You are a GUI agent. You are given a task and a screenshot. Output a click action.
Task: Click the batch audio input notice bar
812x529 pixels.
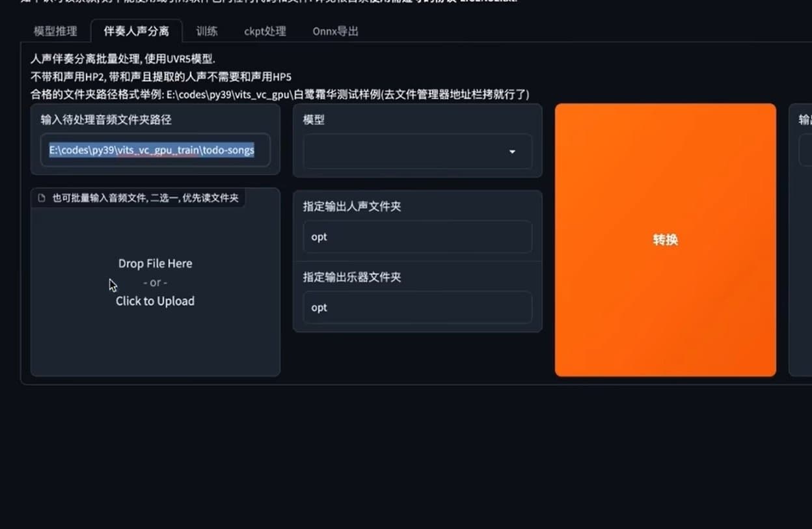pyautogui.click(x=139, y=197)
